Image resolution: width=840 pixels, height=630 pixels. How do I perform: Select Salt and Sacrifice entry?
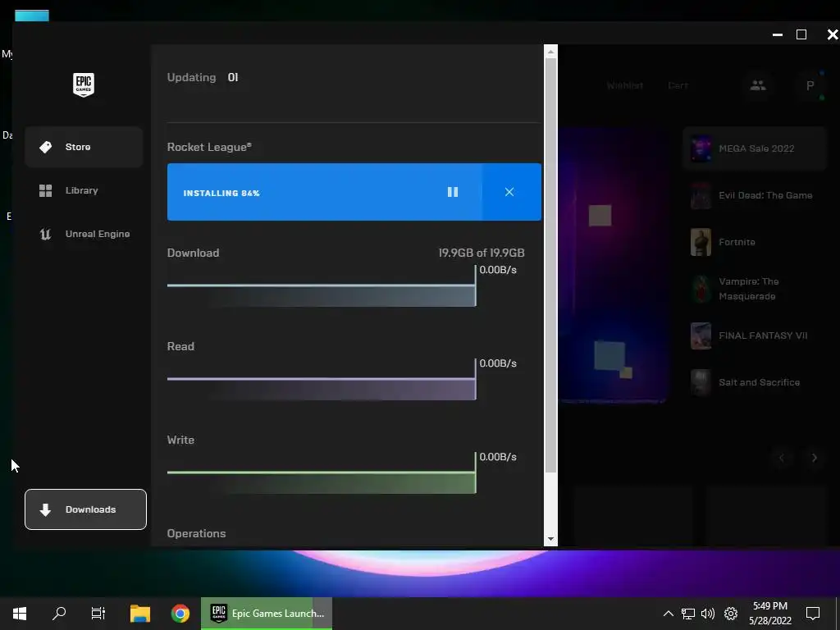coord(755,382)
